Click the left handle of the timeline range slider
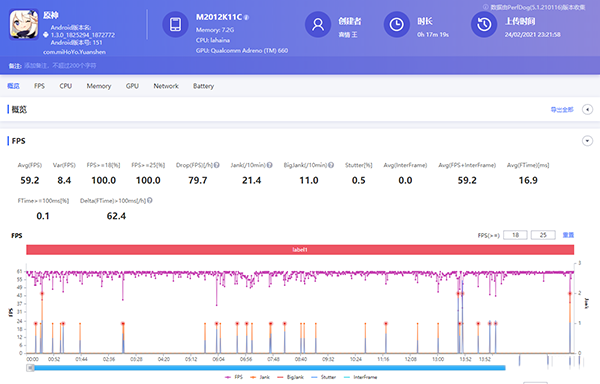 point(30,368)
